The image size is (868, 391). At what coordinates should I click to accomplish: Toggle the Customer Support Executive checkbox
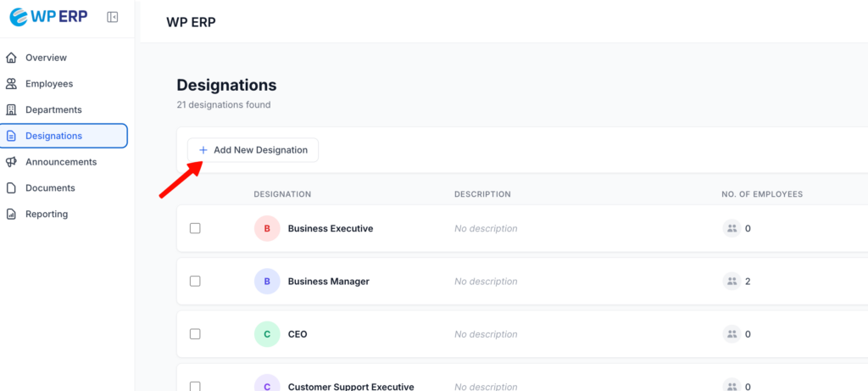[x=195, y=386]
